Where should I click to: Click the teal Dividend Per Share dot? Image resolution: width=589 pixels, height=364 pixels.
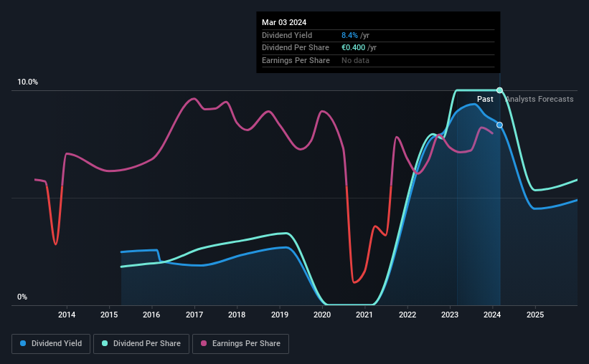click(x=105, y=343)
